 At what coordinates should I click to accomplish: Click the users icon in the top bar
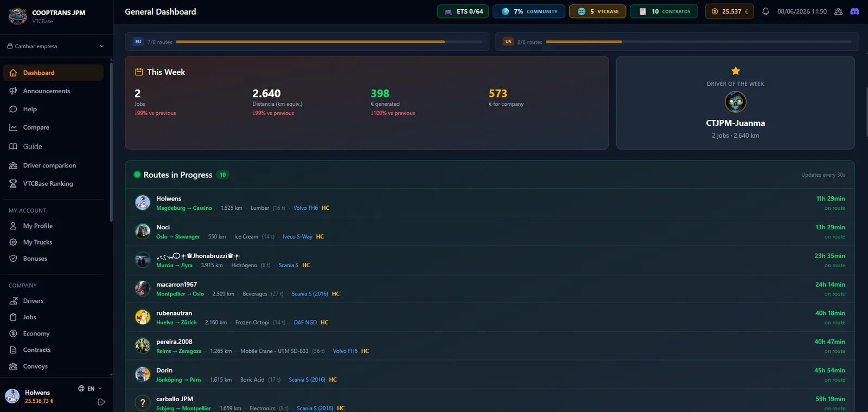point(838,11)
